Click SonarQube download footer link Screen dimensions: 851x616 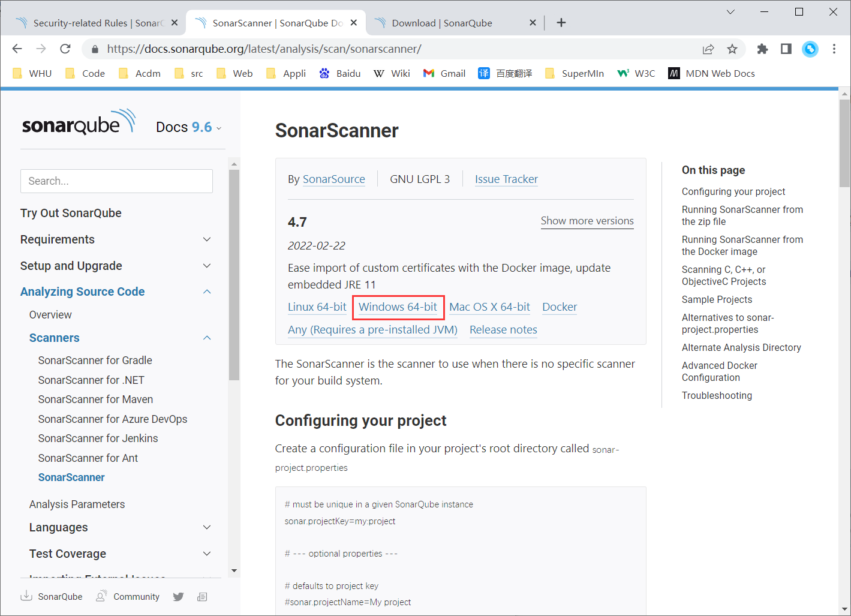coord(52,596)
